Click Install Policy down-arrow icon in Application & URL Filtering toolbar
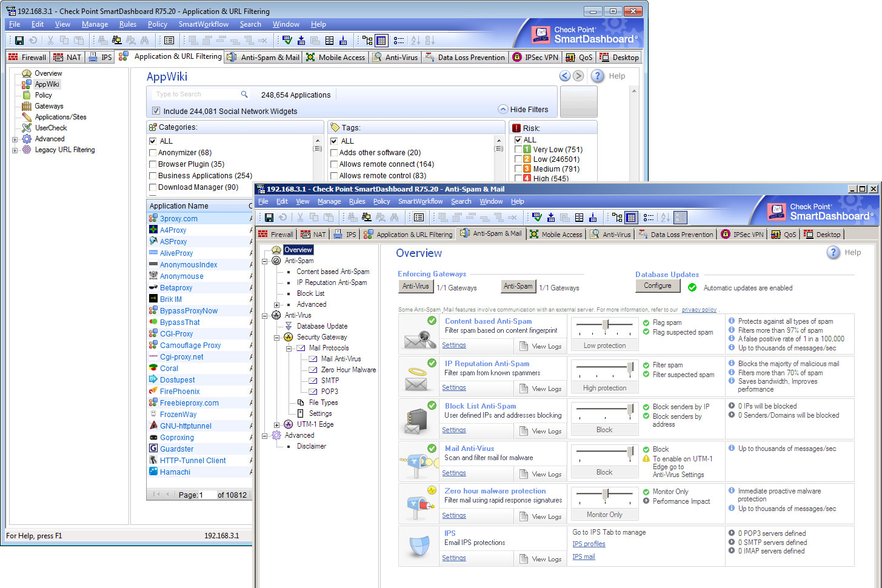This screenshot has height=588, width=882. pos(301,41)
